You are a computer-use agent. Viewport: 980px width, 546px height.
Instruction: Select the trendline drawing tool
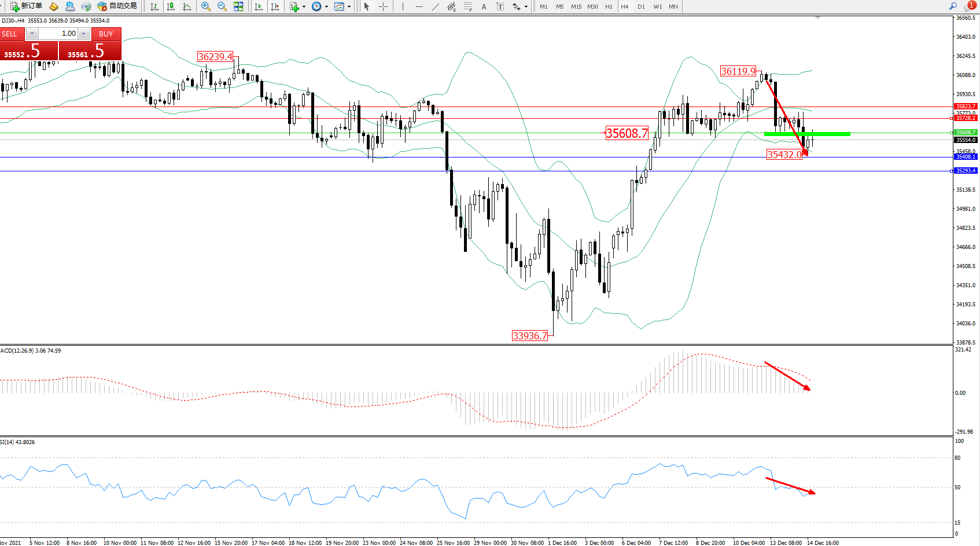click(x=435, y=6)
